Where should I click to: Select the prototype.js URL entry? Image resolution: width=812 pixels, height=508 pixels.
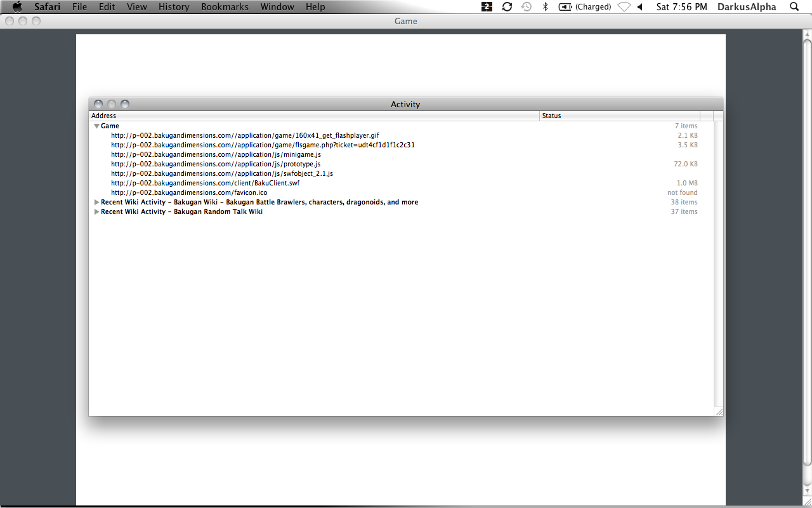coord(215,164)
